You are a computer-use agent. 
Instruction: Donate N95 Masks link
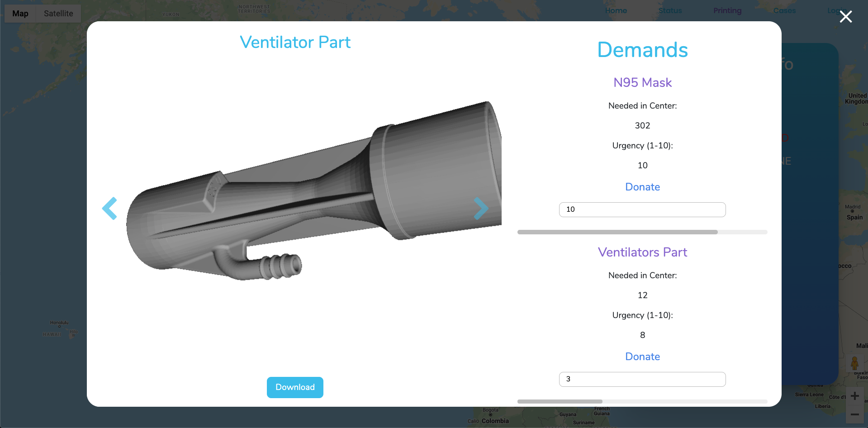click(642, 187)
